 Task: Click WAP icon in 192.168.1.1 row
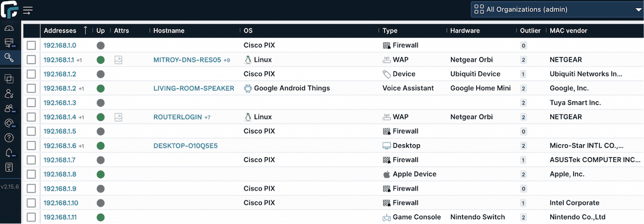coord(386,60)
